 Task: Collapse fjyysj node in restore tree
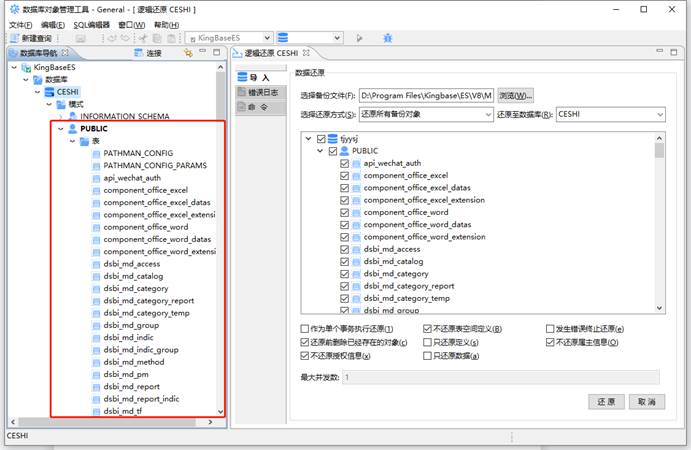click(308, 139)
